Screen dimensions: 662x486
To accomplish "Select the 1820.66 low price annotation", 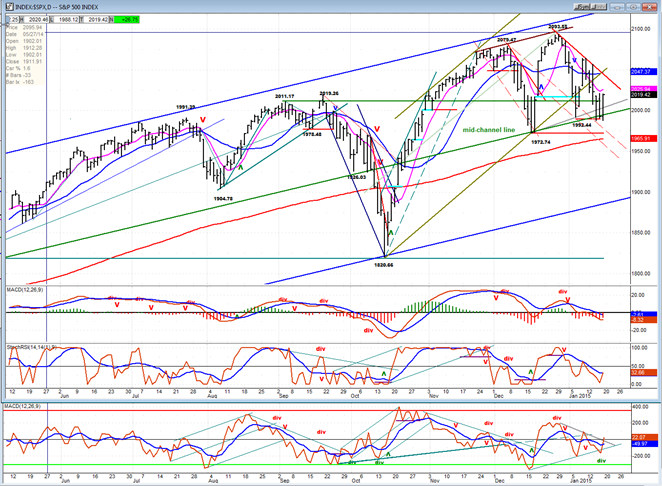I will [384, 265].
